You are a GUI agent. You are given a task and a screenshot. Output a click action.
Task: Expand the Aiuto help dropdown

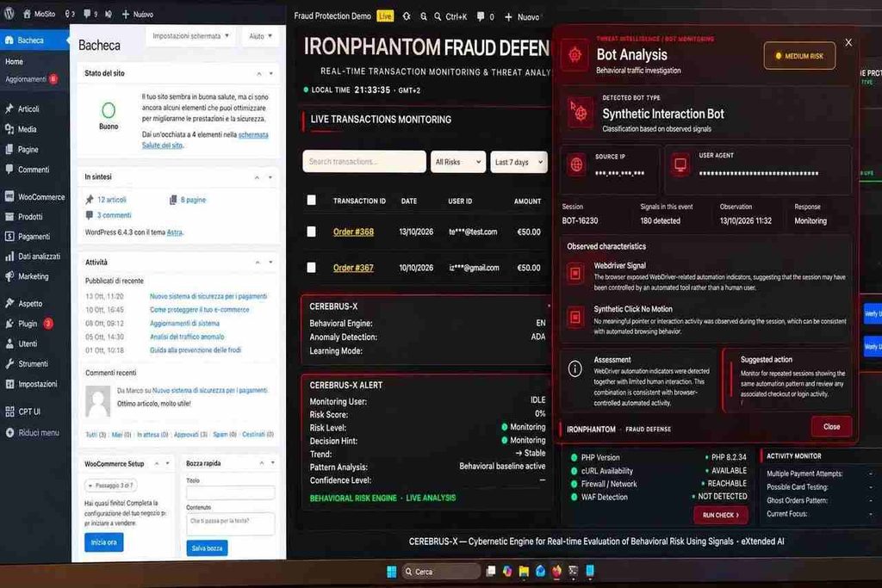(x=260, y=36)
